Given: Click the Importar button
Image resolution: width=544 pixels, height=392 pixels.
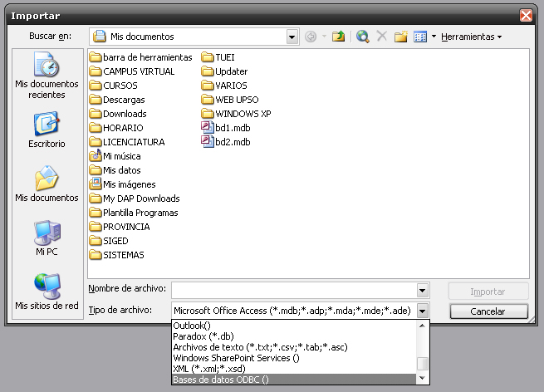Looking at the screenshot, I should tap(488, 292).
